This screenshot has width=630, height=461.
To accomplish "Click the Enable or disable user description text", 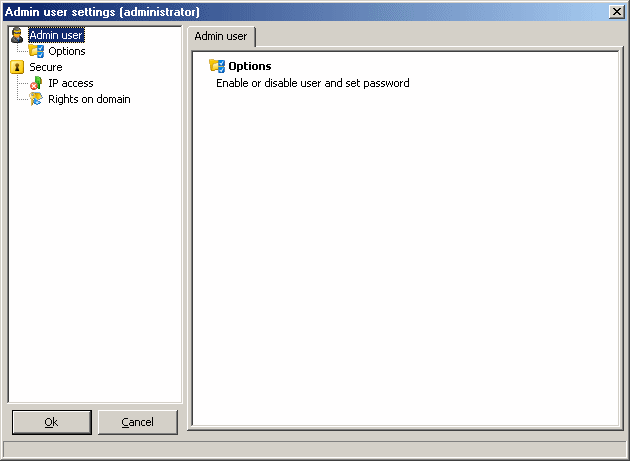I will tap(313, 83).
